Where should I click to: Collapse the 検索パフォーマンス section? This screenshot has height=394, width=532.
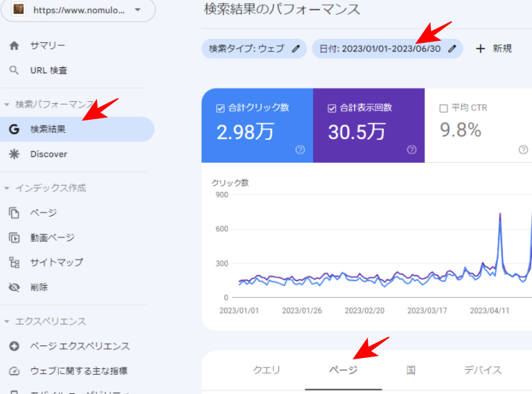click(6, 105)
